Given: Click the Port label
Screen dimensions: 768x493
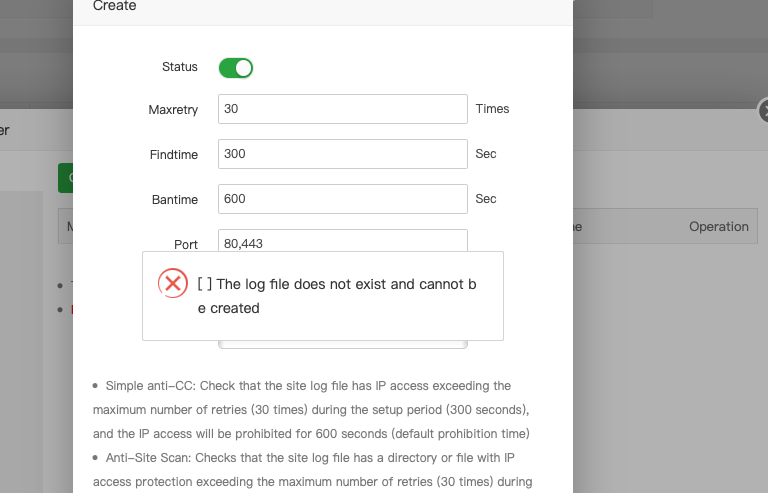Looking at the screenshot, I should coord(186,244).
